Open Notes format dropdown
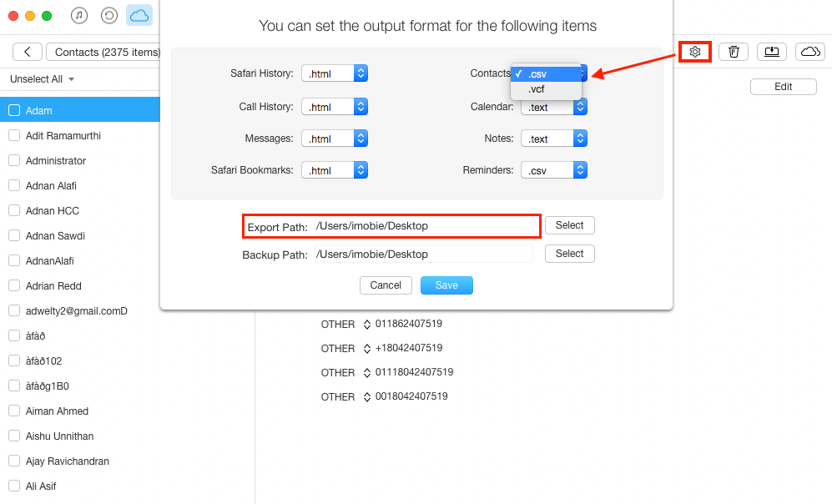832x504 pixels. 554,139
